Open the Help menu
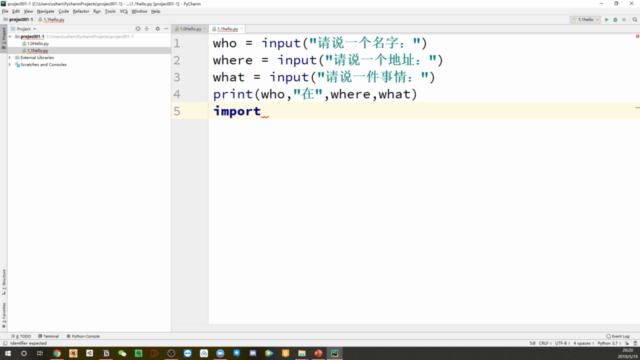The width and height of the screenshot is (640, 360). click(156, 11)
